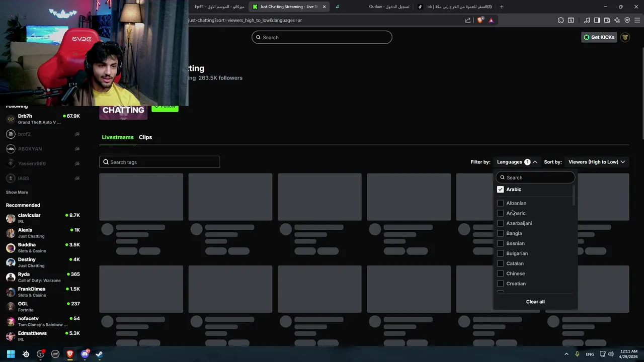Check the Bosnian language checkbox
This screenshot has width=644, height=362.
pos(500,243)
